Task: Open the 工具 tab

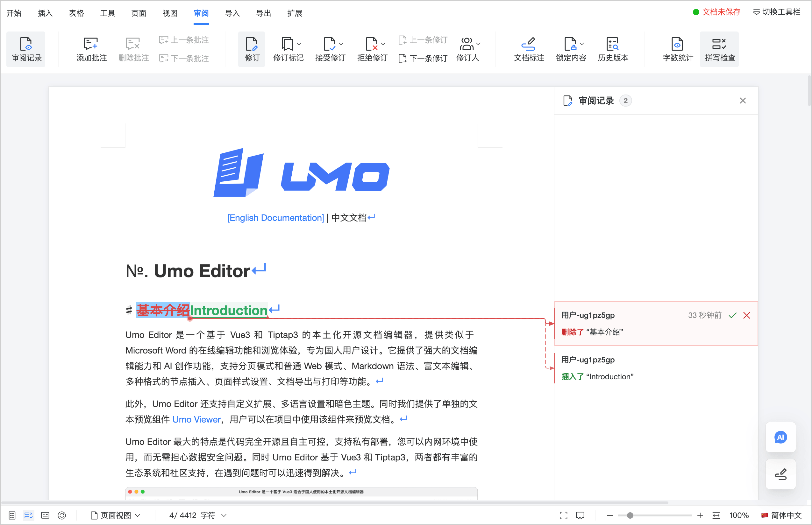Action: pos(108,13)
